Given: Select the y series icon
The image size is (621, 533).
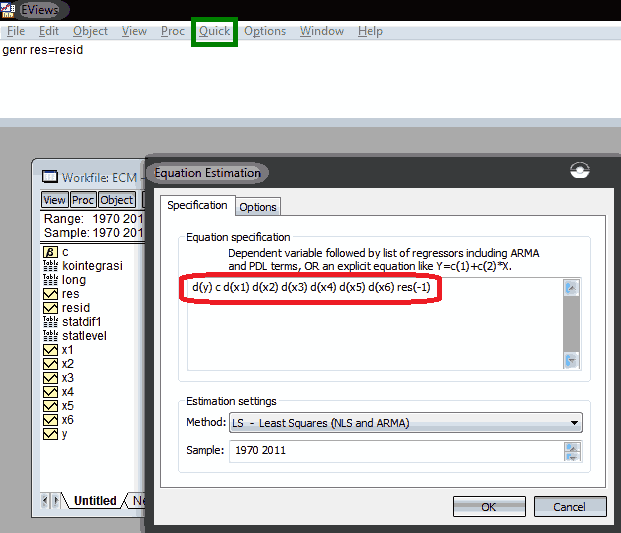Looking at the screenshot, I should 50,434.
